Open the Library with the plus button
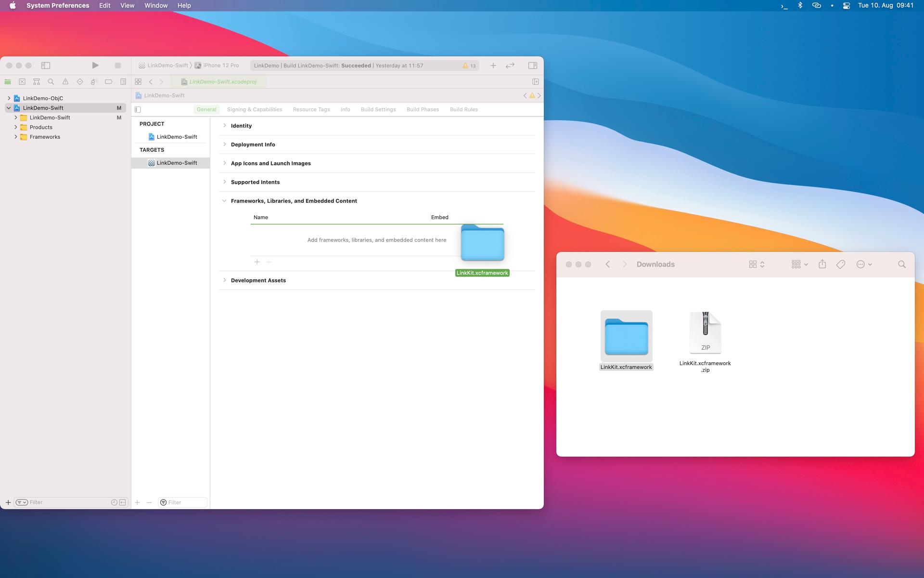The height and width of the screenshot is (578, 924). 493,66
